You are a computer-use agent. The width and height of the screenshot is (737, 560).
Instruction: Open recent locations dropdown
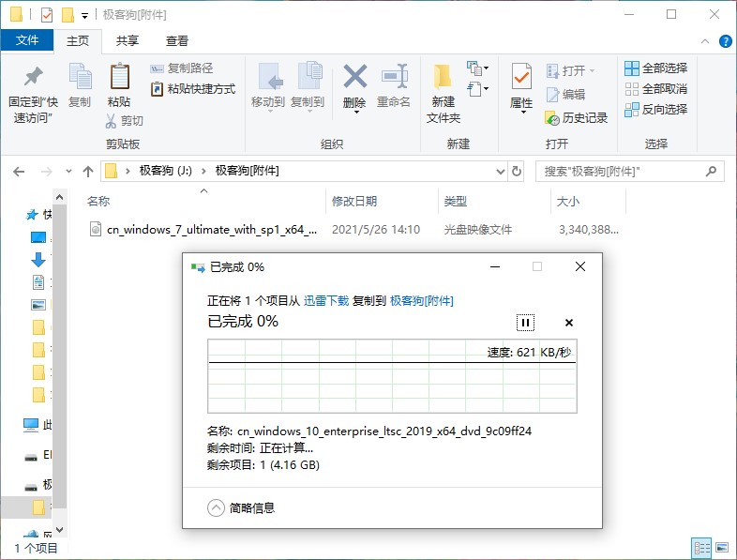pos(68,172)
